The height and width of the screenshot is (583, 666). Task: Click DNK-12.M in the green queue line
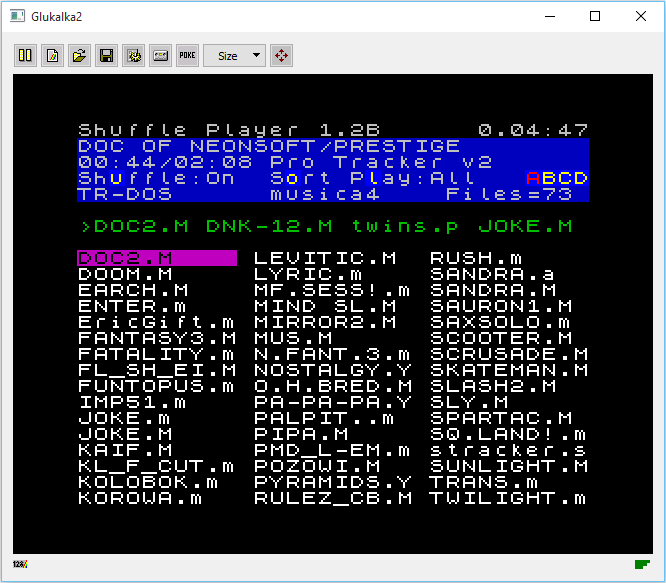coord(269,226)
